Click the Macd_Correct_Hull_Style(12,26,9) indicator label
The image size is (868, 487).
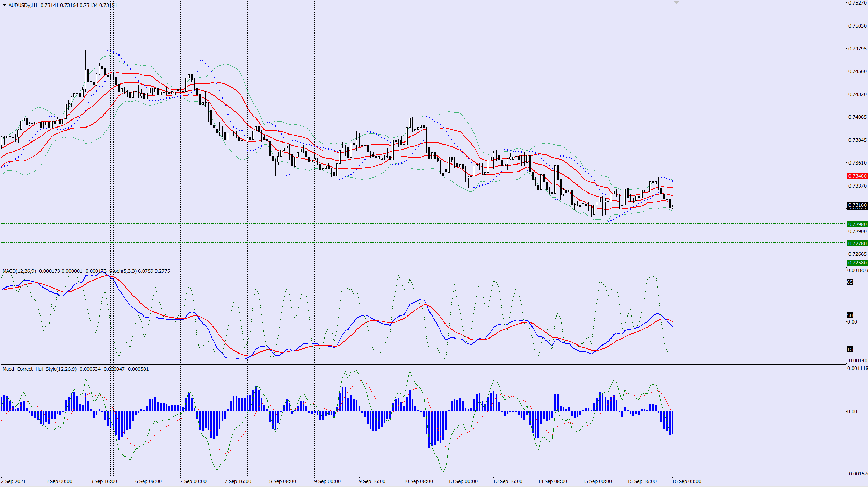[39, 369]
